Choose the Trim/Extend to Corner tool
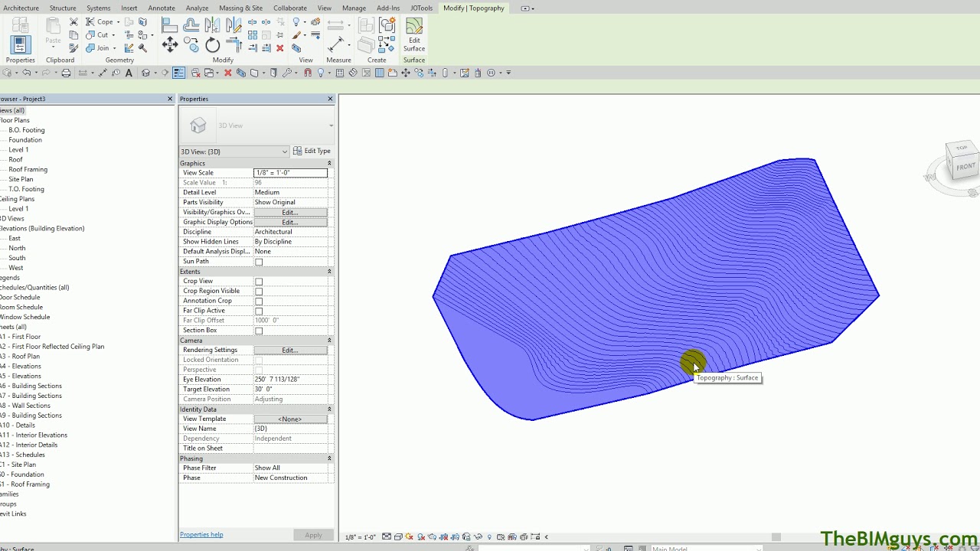 point(234,44)
